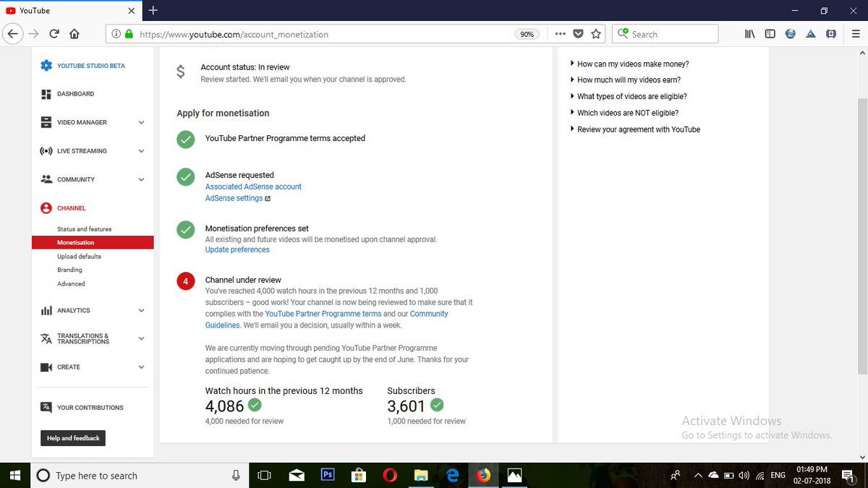
Task: Click the volume speaker tray icon
Action: [x=744, y=475]
